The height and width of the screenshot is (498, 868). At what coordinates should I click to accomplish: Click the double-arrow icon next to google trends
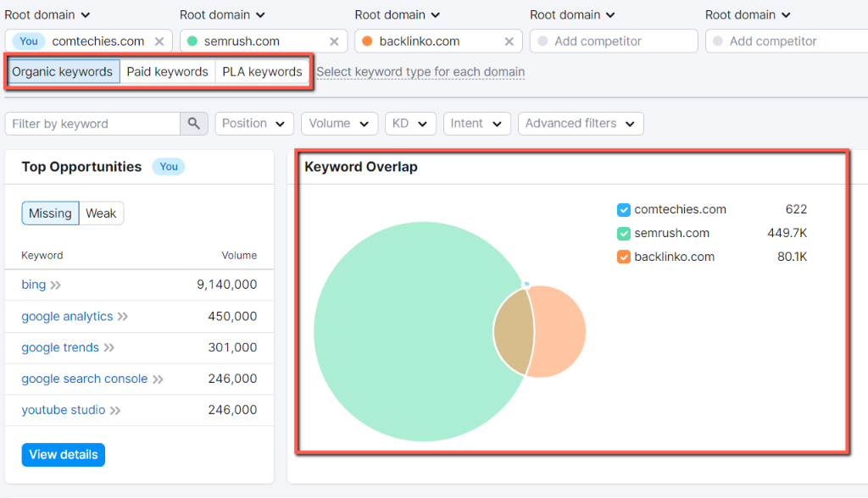click(x=108, y=347)
